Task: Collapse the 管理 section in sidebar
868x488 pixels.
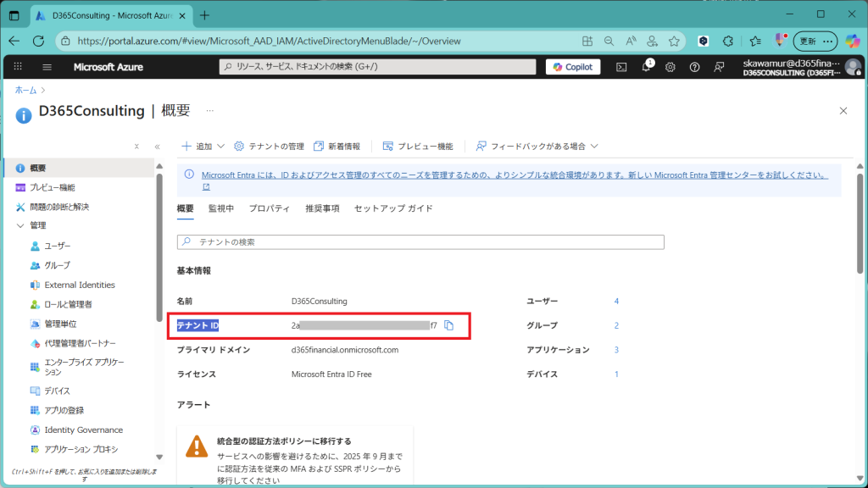Action: (x=21, y=225)
